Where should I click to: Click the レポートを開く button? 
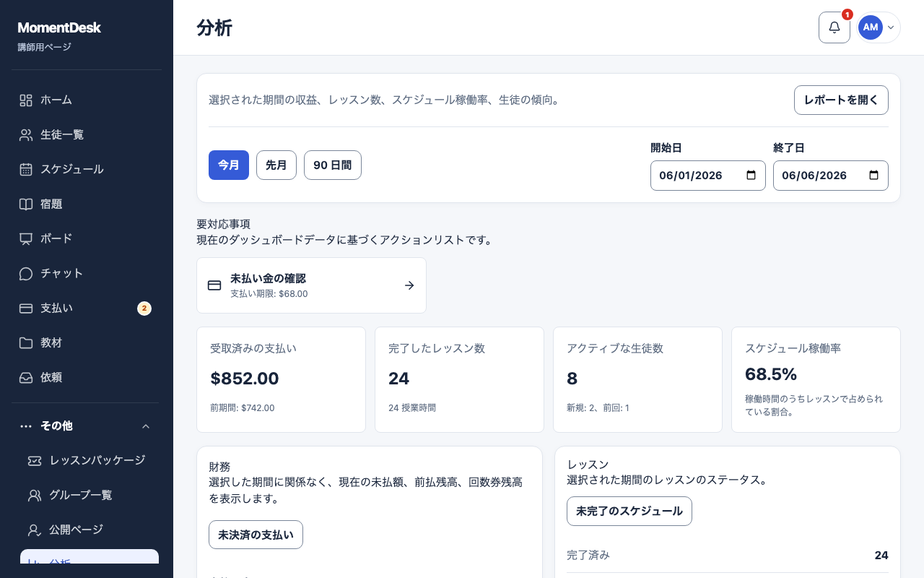841,100
